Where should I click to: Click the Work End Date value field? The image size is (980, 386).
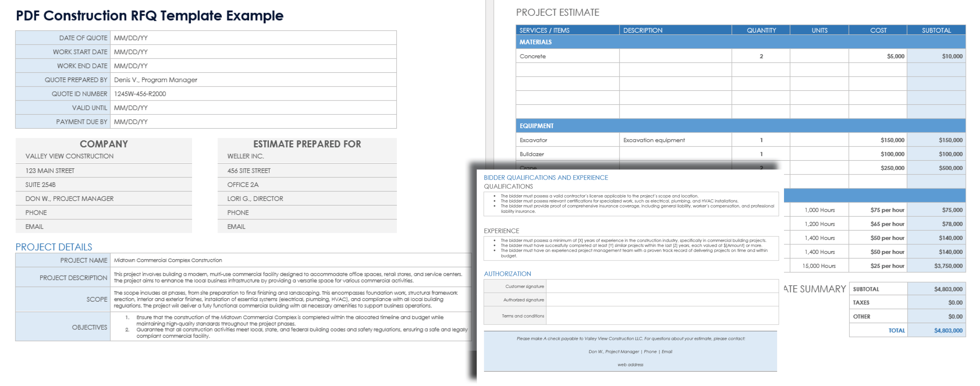(x=253, y=66)
